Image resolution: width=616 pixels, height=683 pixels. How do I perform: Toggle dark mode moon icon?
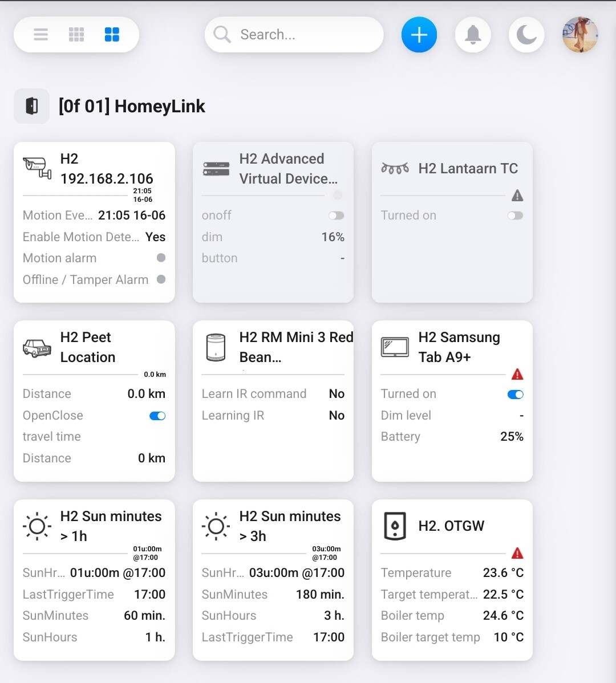click(526, 35)
